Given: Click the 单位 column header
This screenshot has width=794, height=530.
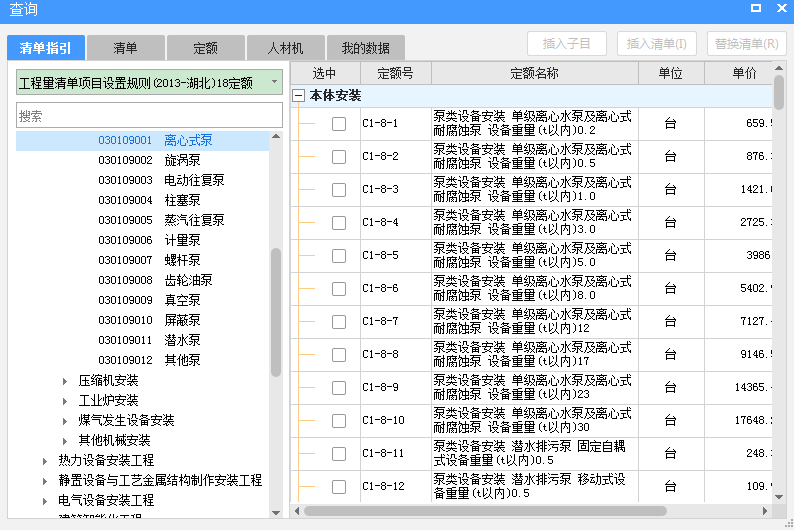Looking at the screenshot, I should (x=671, y=73).
